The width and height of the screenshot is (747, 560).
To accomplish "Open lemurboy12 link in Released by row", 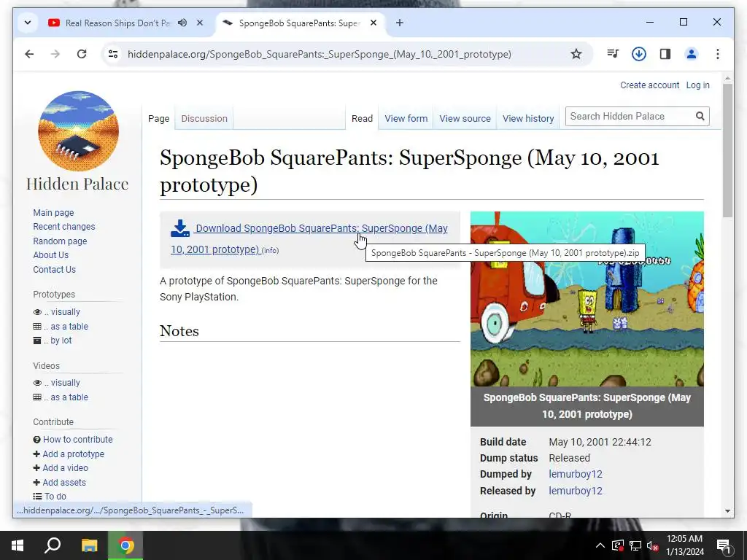I will 576,491.
